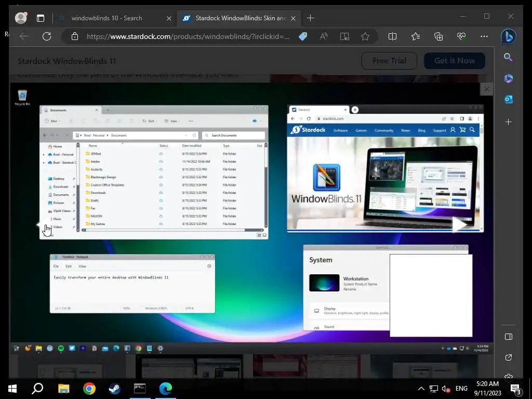Open the Windows Start menu
Viewport: 532px width, 399px height.
pyautogui.click(x=12, y=389)
